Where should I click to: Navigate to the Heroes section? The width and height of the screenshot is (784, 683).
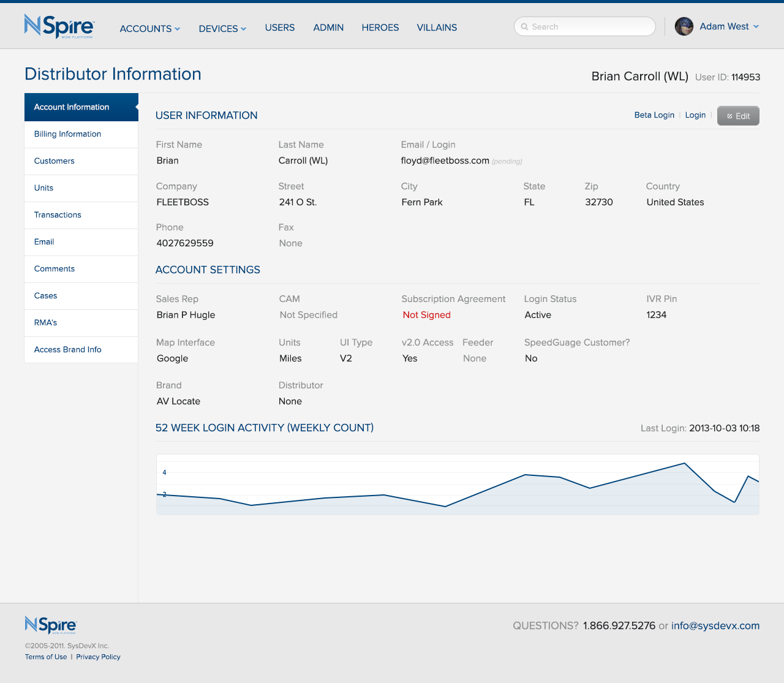380,28
